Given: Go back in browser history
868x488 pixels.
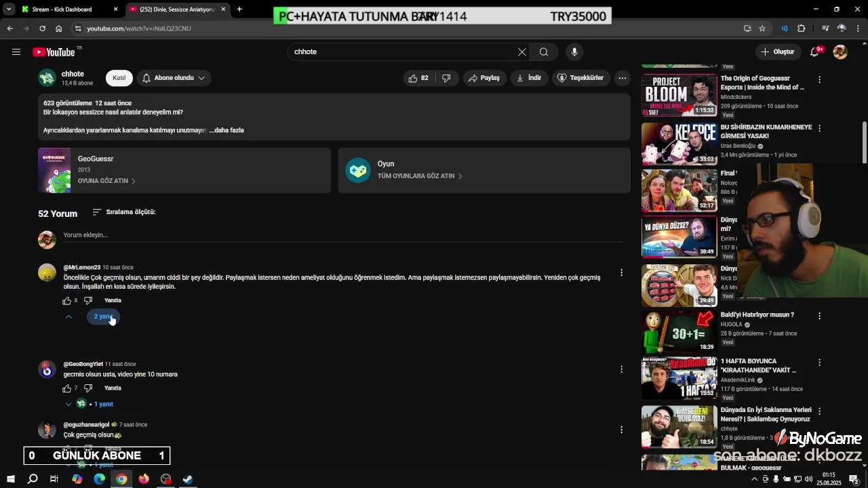Looking at the screenshot, I should point(9,28).
